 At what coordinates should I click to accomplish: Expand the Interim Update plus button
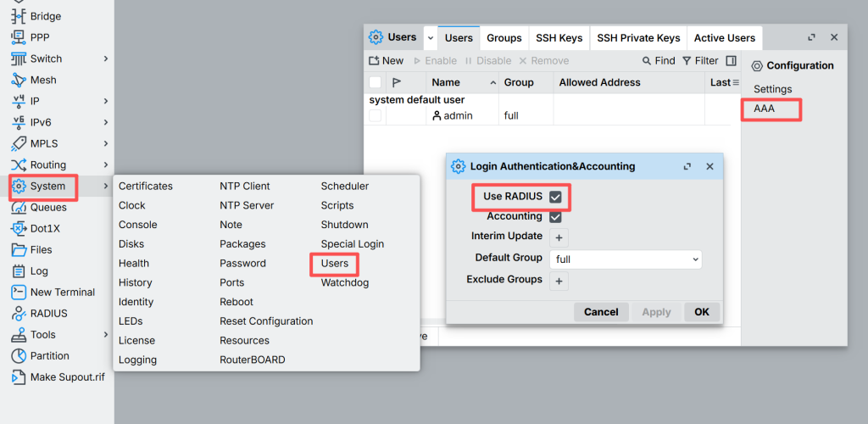(559, 237)
